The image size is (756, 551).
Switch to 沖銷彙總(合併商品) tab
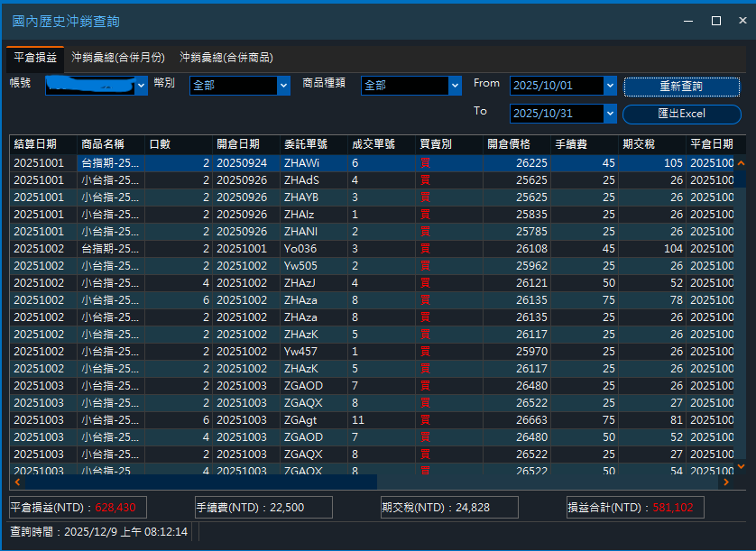[x=226, y=58]
